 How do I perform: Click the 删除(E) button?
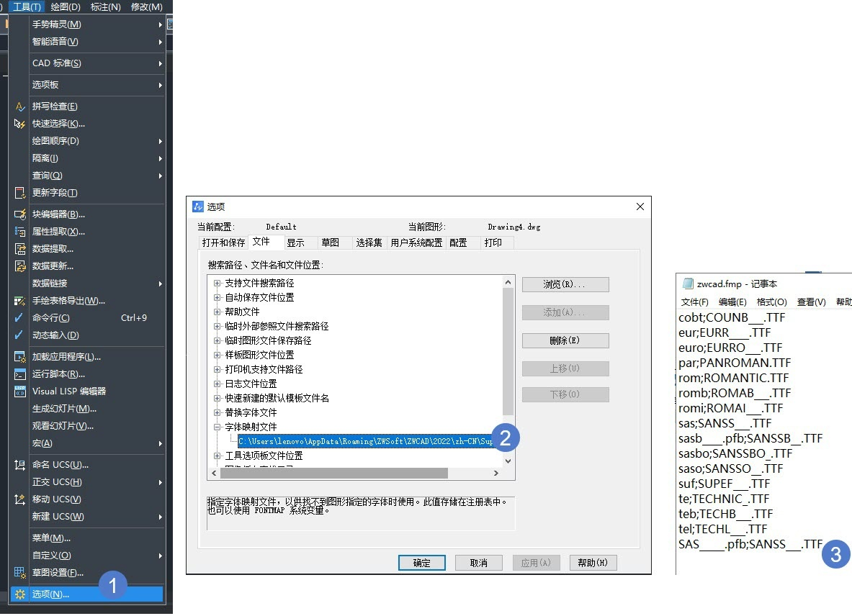coord(565,341)
